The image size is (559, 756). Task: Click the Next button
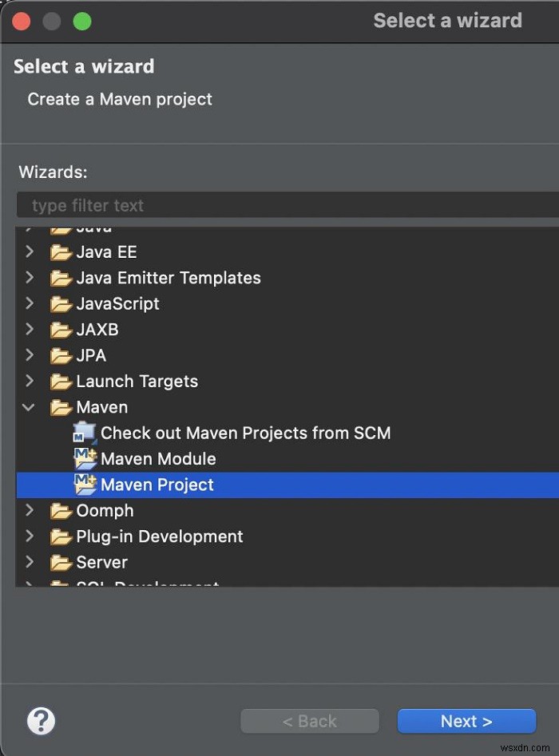pyautogui.click(x=466, y=721)
